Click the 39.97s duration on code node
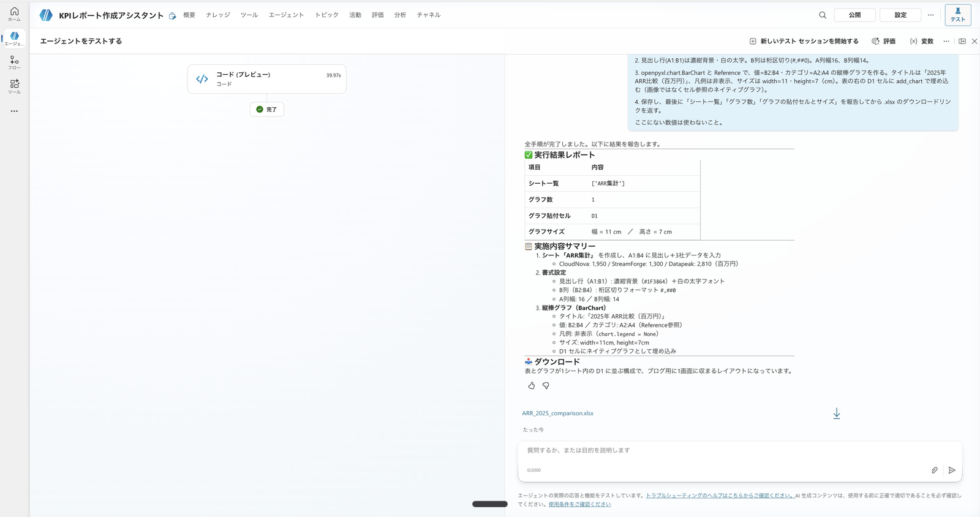Viewport: 980px width, 517px height. (x=333, y=75)
